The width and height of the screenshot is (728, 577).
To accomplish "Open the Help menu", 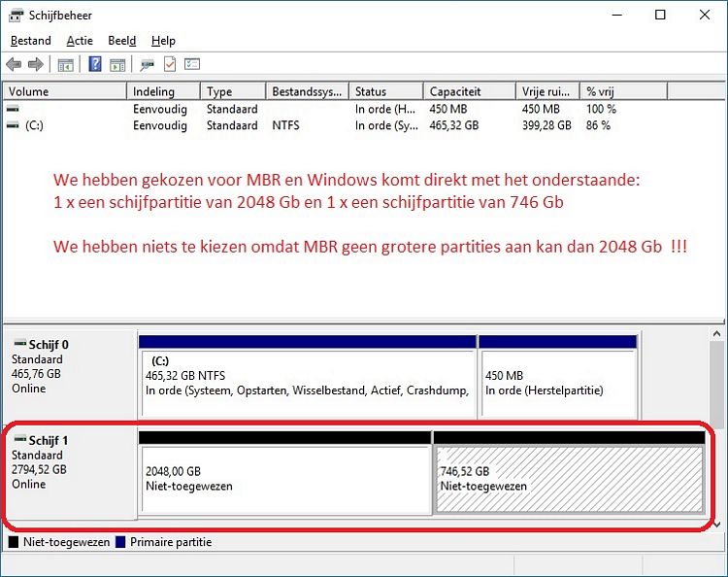I will 163,41.
